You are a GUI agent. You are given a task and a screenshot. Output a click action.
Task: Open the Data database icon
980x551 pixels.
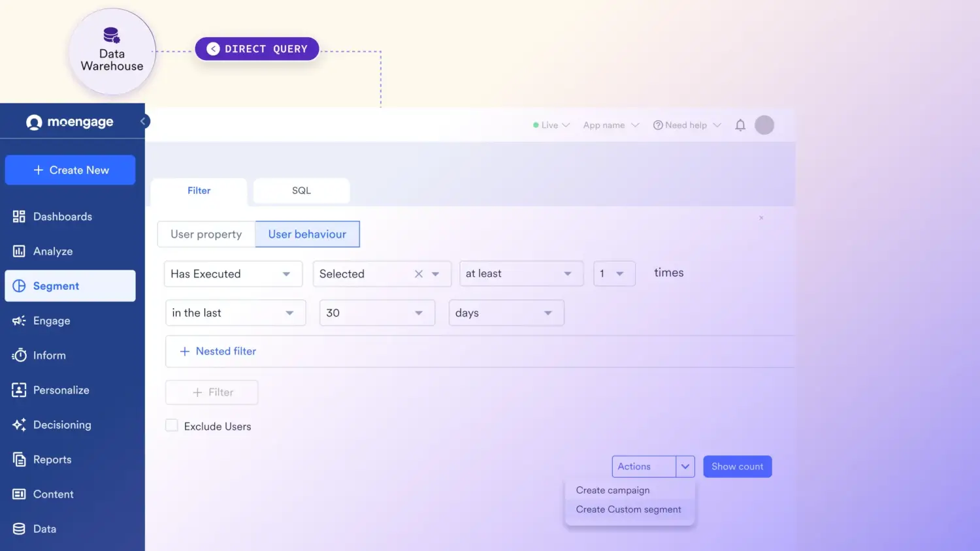pyautogui.click(x=19, y=529)
